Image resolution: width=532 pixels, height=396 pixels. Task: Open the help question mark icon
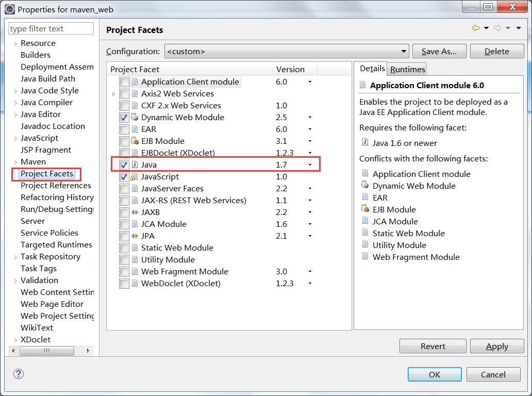coord(19,374)
